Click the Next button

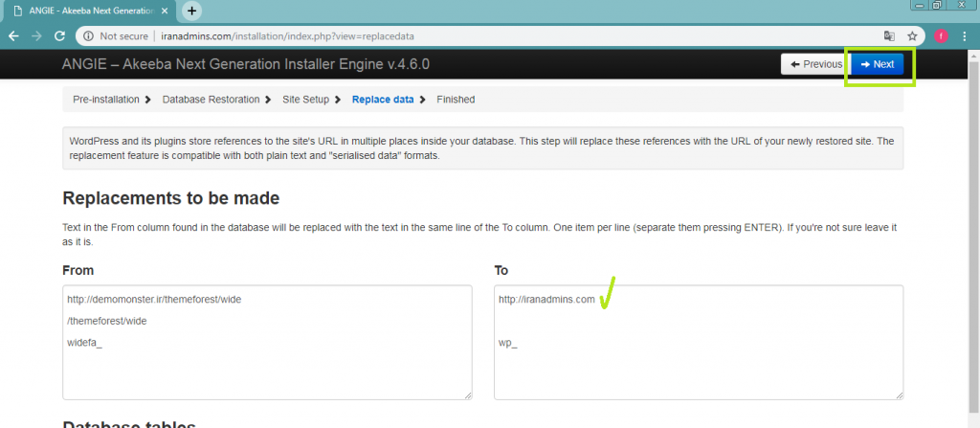[x=877, y=64]
